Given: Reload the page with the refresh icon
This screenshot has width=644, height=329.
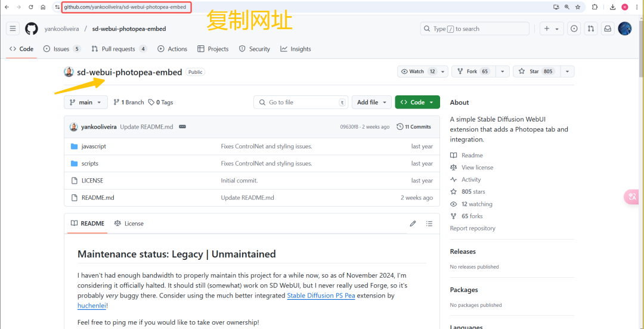Looking at the screenshot, I should coord(31,7).
